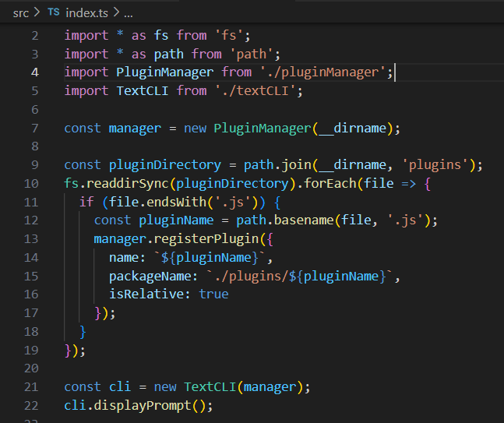Place cursor in the './textCLI' string
The image size is (504, 423).
click(257, 91)
